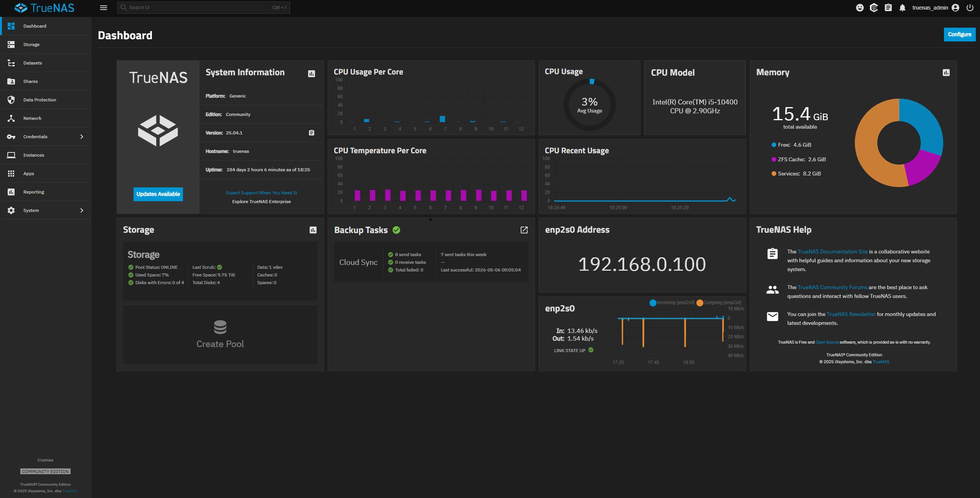980x498 pixels.
Task: Click the Cloud Sync backup task label
Action: pos(358,262)
